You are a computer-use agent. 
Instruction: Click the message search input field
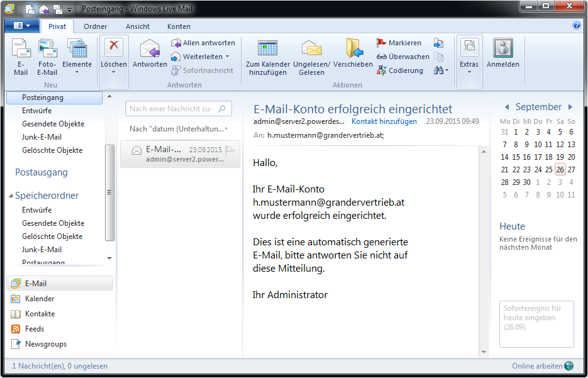171,109
